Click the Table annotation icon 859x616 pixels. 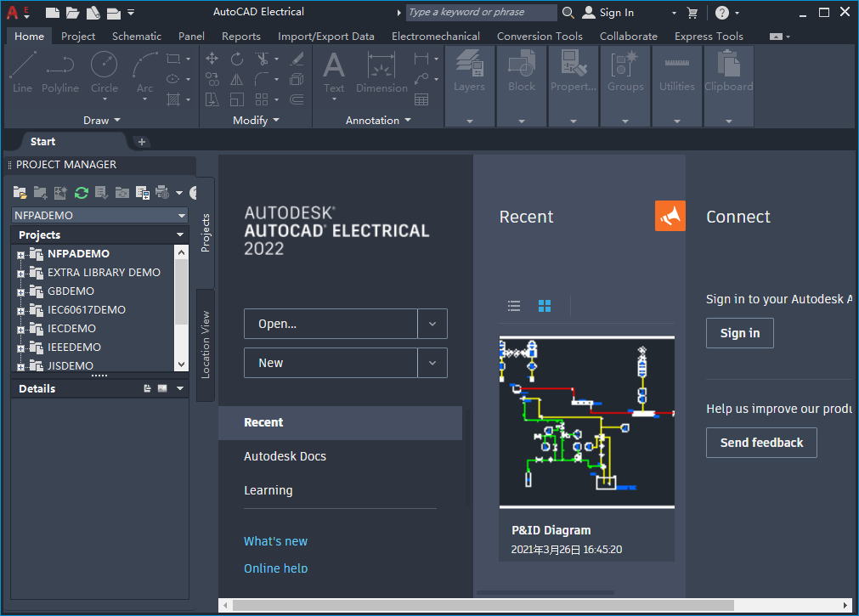[421, 99]
